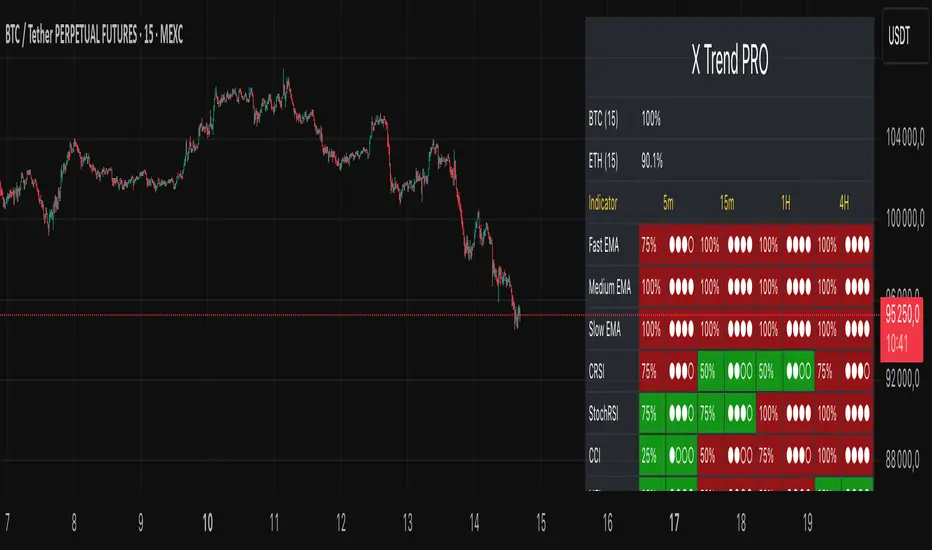932x550 pixels.
Task: Select the 5m timeframe column header
Action: 668,203
